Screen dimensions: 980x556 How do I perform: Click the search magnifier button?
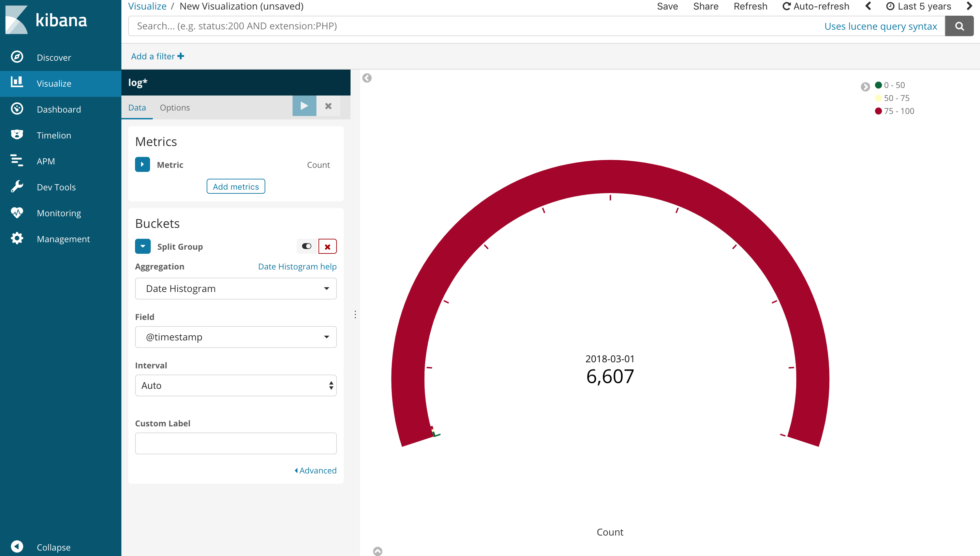pyautogui.click(x=959, y=26)
